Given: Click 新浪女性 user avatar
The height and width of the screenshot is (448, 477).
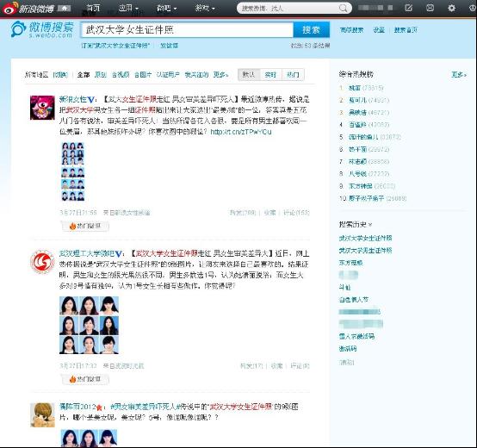Looking at the screenshot, I should (42, 108).
